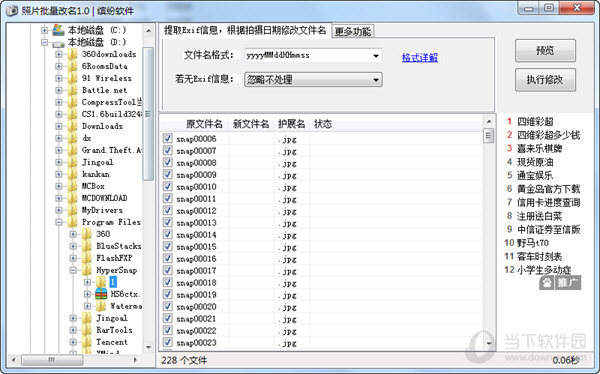The height and width of the screenshot is (374, 600).
Task: Open the 若无Exif信息 handling dropdown
Action: 376,80
